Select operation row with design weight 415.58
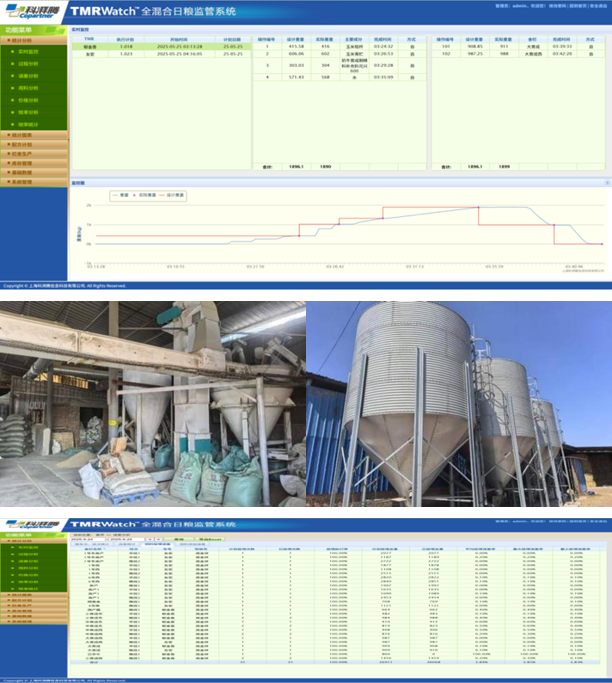This screenshot has height=683, width=612. click(x=339, y=47)
